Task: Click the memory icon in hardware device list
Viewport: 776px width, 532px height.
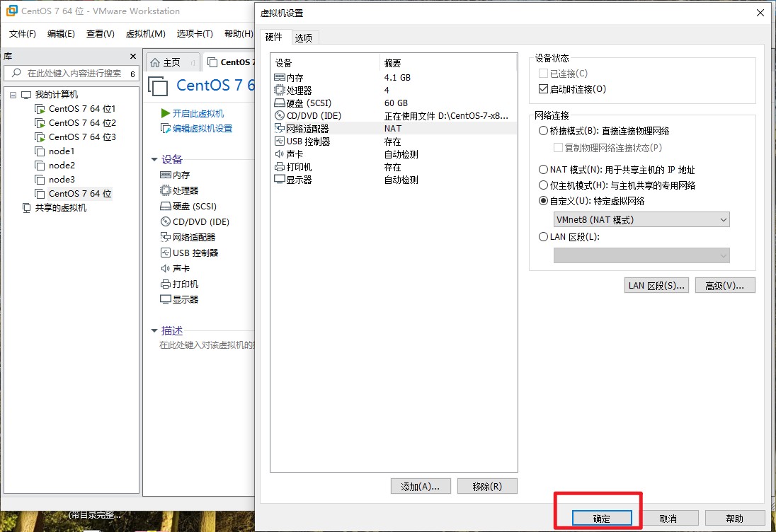Action: coord(280,78)
